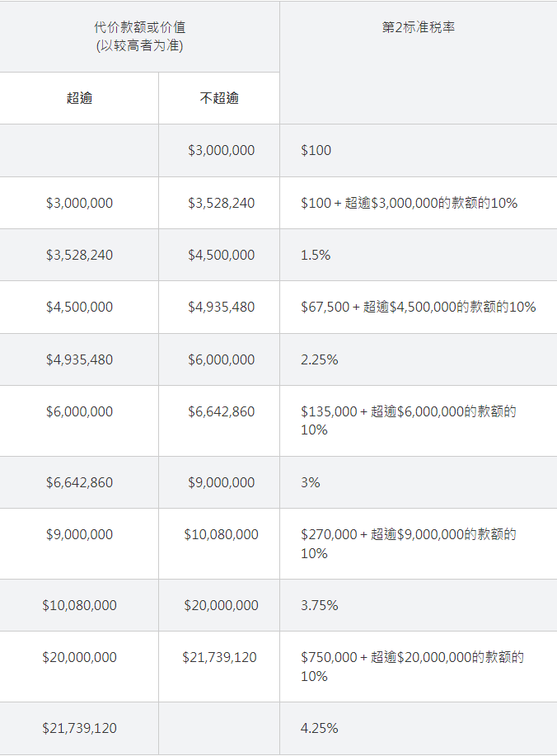Click the 超逾 $21,739,120 cell
This screenshot has height=756, width=557.
click(x=79, y=728)
